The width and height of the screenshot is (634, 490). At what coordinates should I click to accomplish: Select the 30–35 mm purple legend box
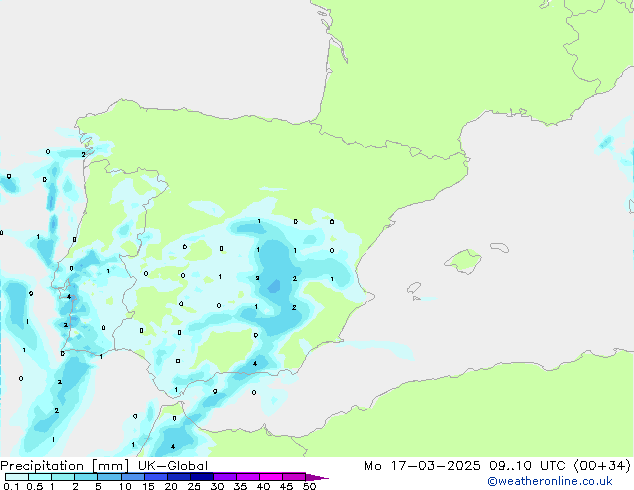[224, 477]
